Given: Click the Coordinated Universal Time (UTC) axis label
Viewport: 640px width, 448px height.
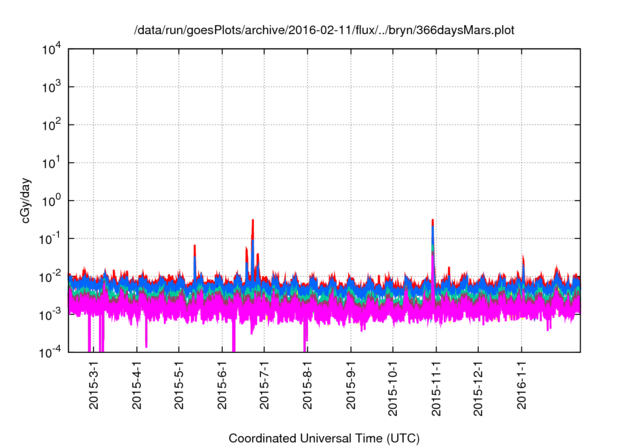Looking at the screenshot, I should click(324, 438).
